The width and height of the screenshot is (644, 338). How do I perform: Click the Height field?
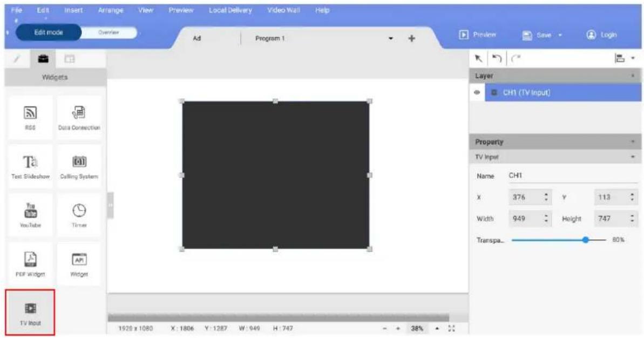tap(611, 219)
